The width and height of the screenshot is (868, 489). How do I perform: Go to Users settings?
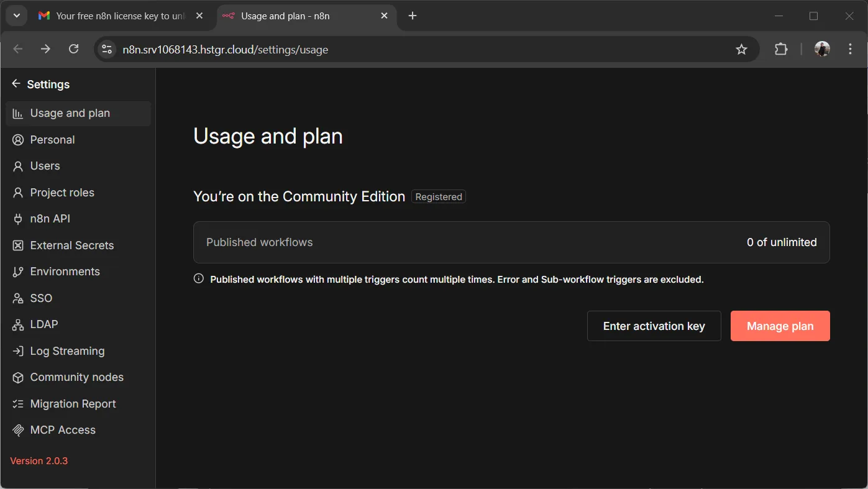(45, 166)
